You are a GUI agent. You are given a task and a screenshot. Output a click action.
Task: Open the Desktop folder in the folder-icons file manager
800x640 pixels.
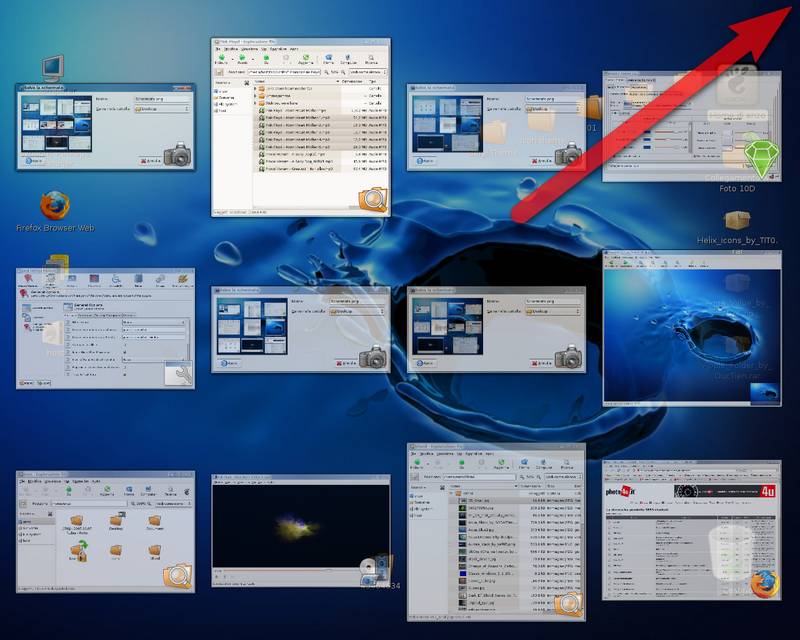(116, 523)
